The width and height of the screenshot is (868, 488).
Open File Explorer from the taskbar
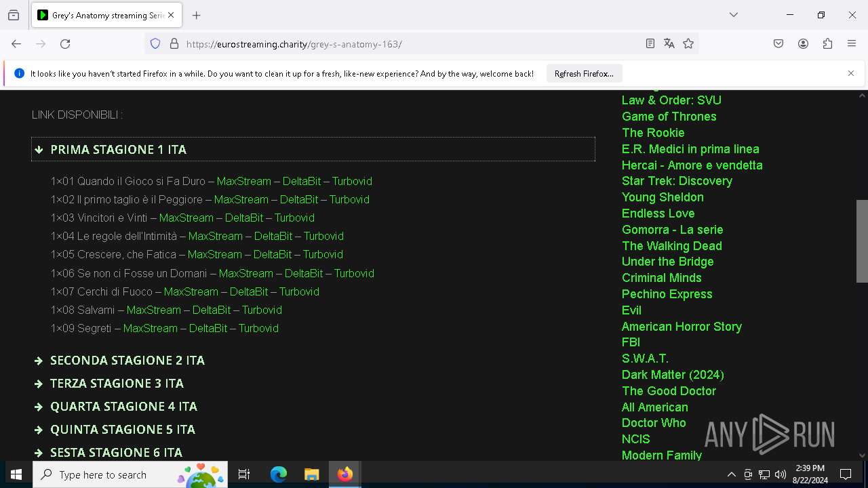pos(311,474)
